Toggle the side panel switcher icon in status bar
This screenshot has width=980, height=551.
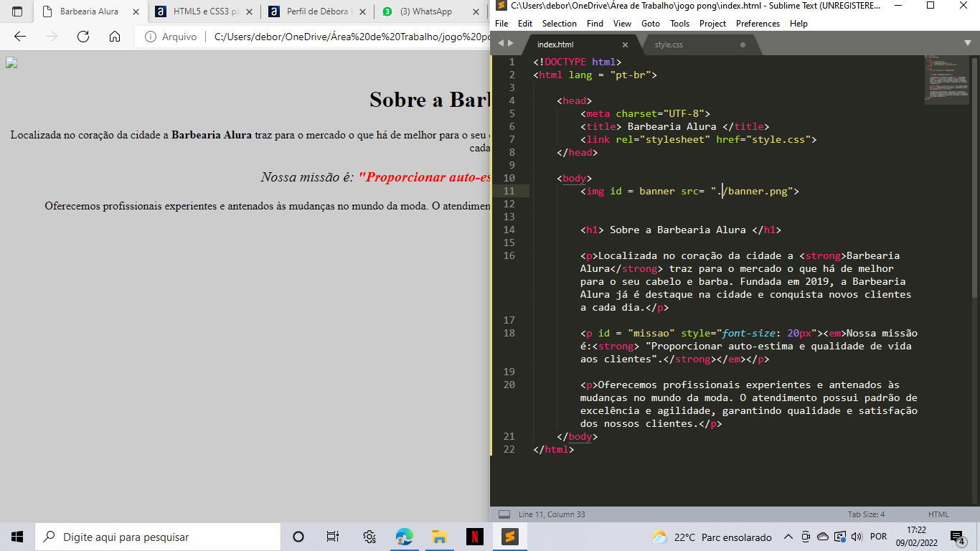(504, 514)
